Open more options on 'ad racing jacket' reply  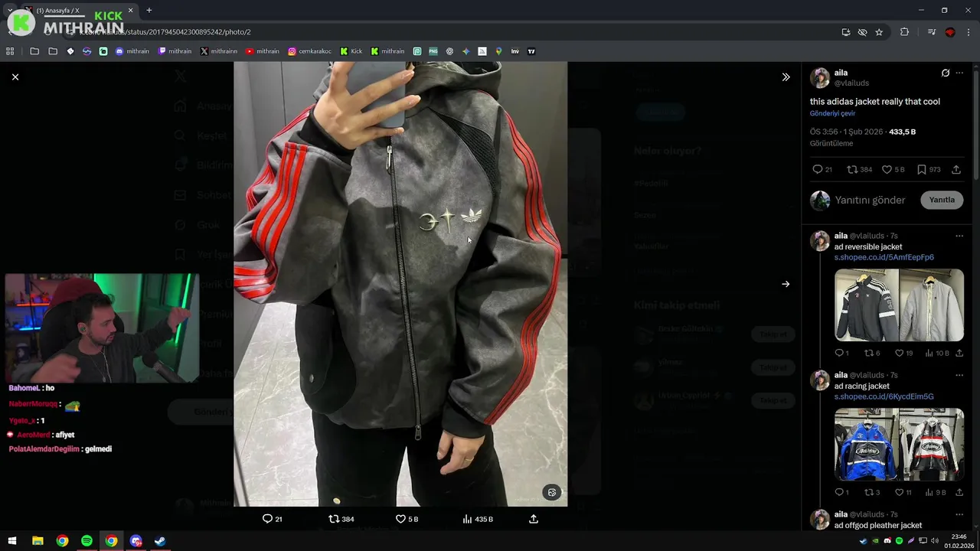coord(959,375)
